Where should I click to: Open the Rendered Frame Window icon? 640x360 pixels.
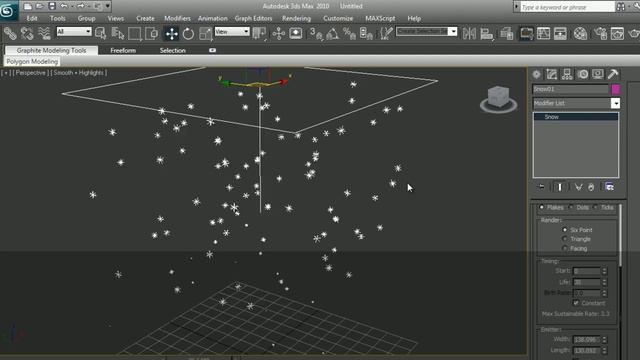tap(618, 33)
